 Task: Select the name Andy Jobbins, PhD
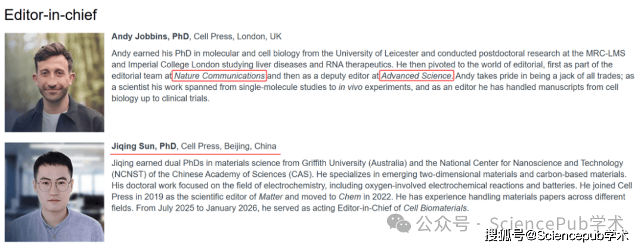(x=150, y=36)
